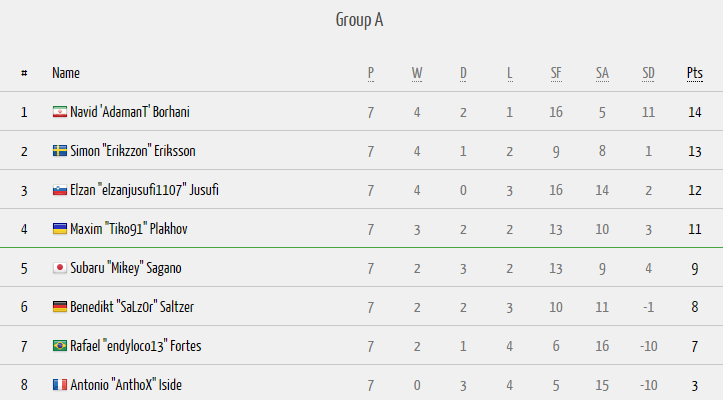This screenshot has height=400, width=723.
Task: Click the Name column header
Action: [65, 73]
